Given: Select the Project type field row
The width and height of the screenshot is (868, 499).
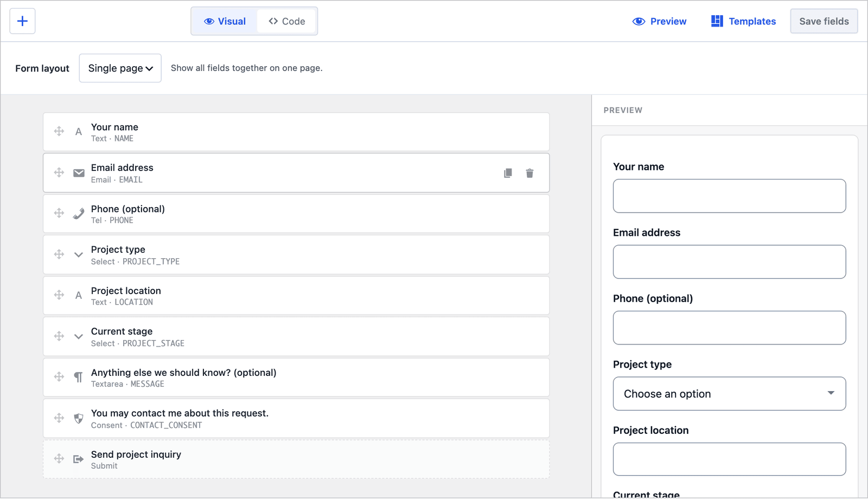Looking at the screenshot, I should [x=296, y=255].
